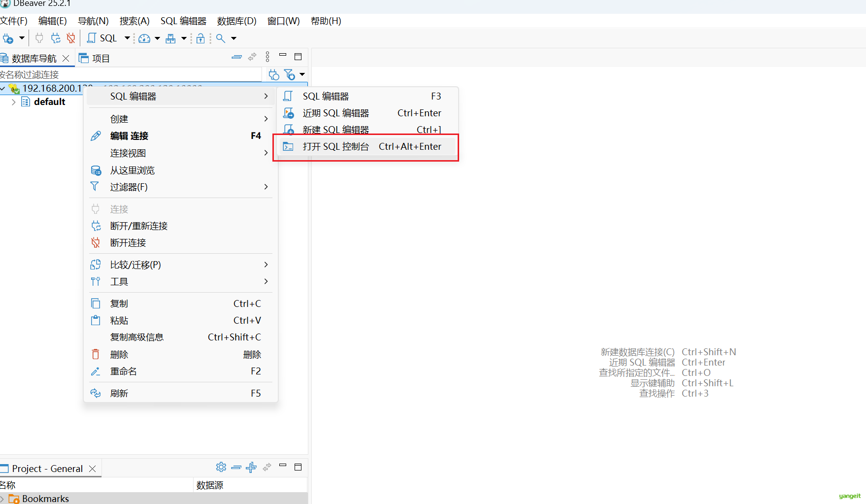Image resolution: width=866 pixels, height=504 pixels.
Task: Click filter connections funnel icon
Action: point(290,75)
